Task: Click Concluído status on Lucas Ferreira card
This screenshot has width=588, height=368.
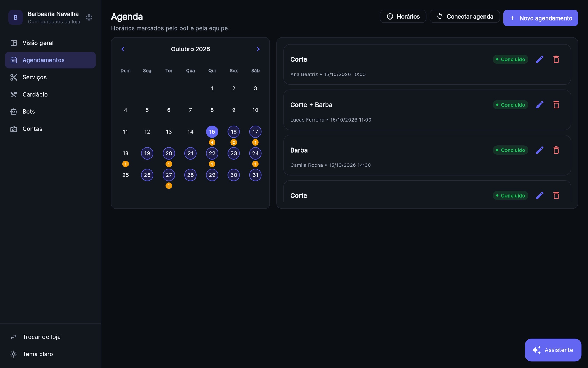Action: click(510, 105)
